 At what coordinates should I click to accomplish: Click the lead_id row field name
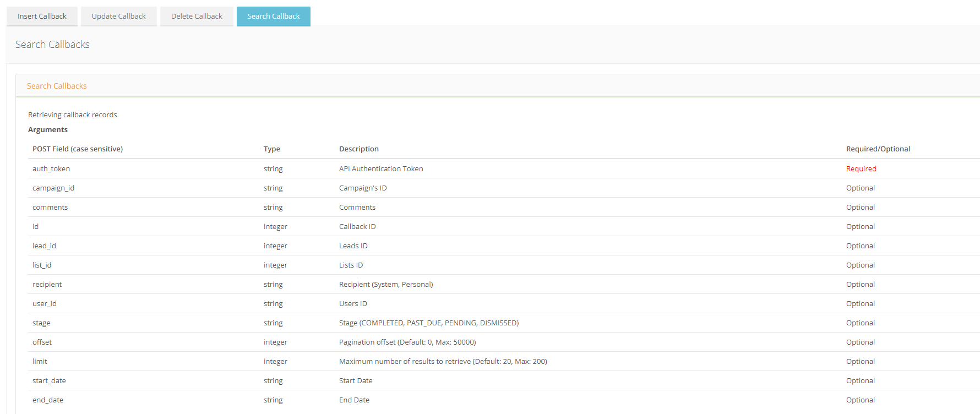(44, 246)
